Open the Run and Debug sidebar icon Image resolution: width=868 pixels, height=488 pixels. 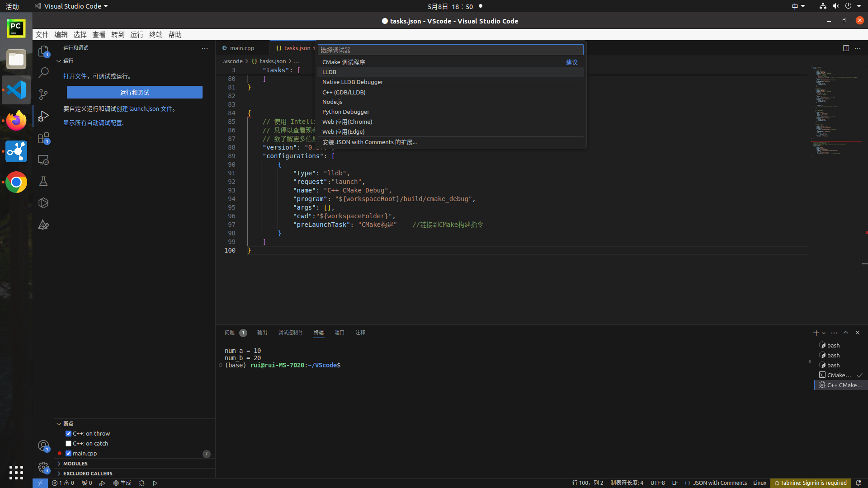pyautogui.click(x=43, y=116)
